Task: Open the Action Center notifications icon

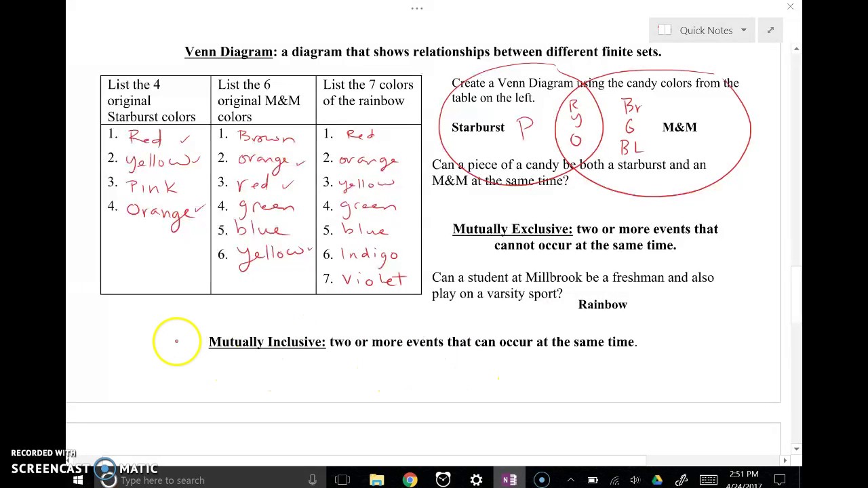Action: click(781, 480)
